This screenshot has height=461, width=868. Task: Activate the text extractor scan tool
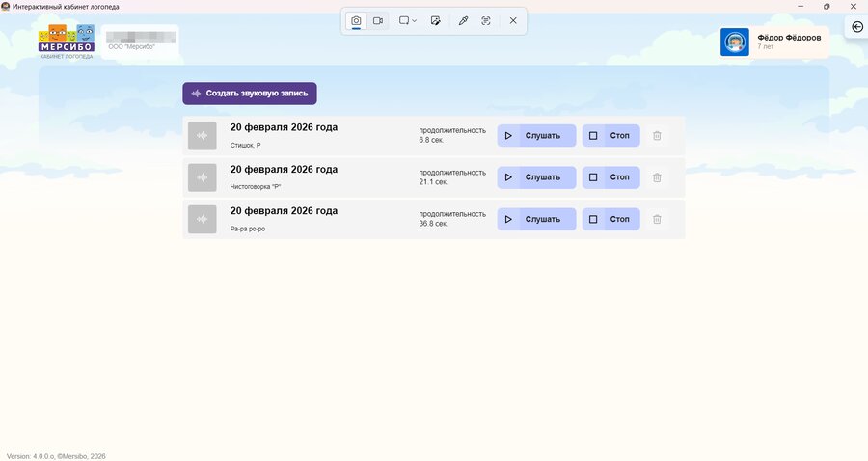[x=485, y=21]
